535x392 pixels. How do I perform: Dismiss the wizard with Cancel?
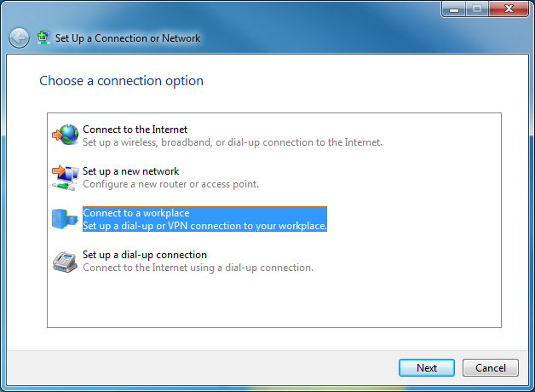point(491,368)
